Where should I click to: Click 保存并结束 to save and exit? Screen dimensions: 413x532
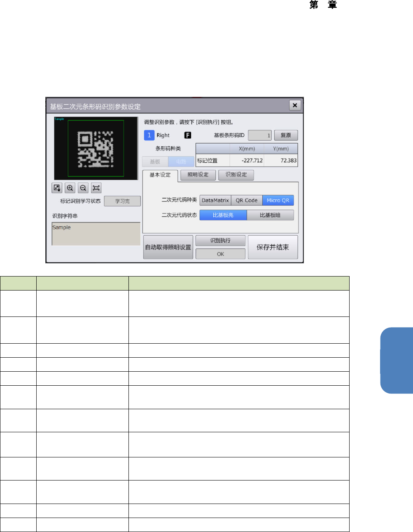(273, 247)
